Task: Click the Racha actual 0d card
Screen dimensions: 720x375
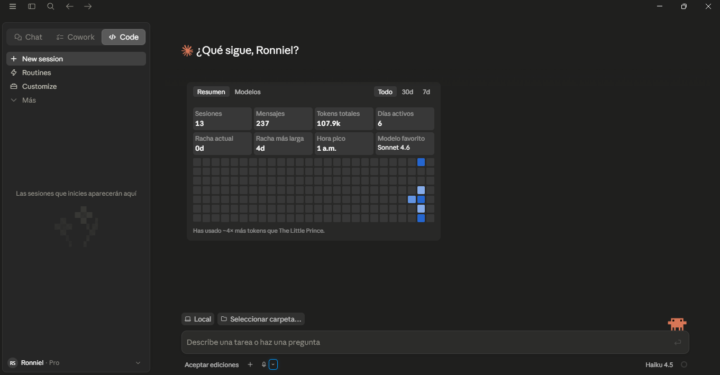Action: (x=222, y=143)
